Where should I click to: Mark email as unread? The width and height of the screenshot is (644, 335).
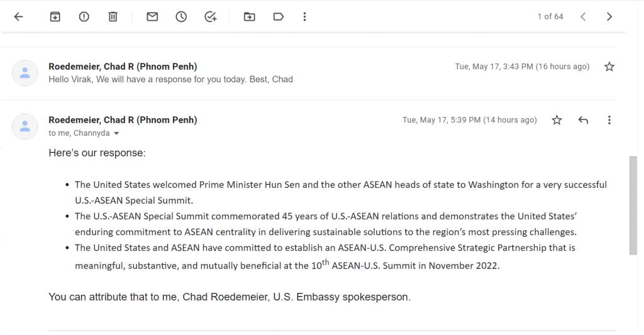[152, 17]
